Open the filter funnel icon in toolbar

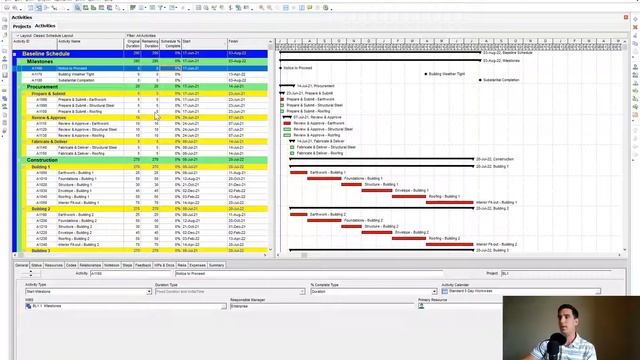point(160,8)
